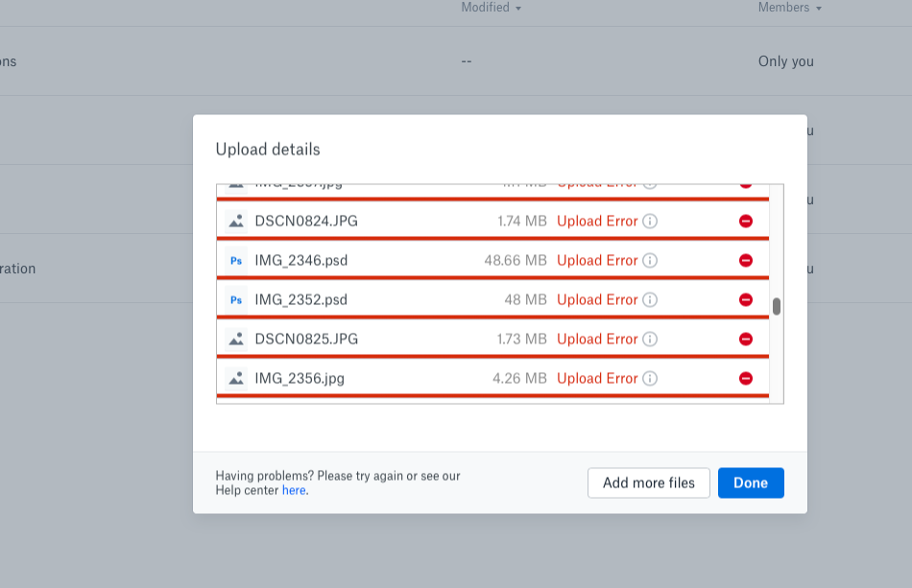Click the Photoshop icon for IMG_2346.psd
The width and height of the screenshot is (912, 588).
(x=236, y=261)
